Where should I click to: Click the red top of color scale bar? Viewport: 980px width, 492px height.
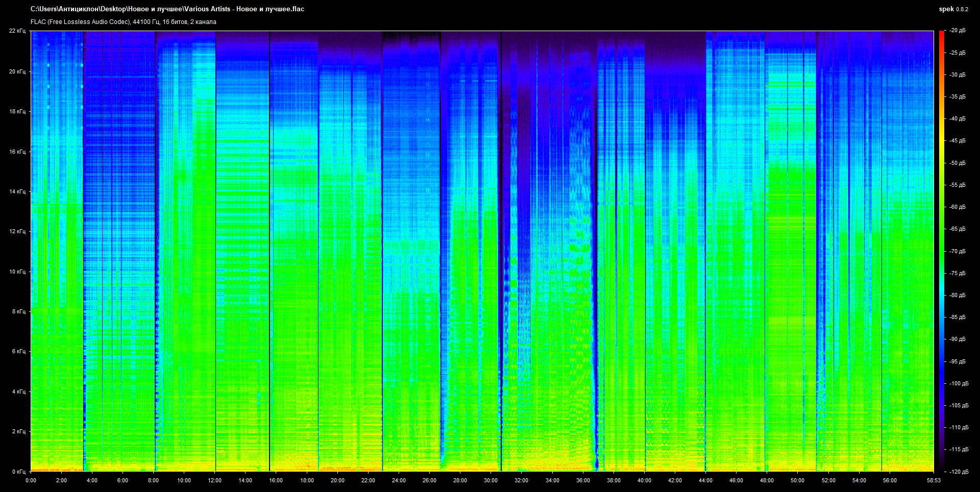click(x=941, y=34)
